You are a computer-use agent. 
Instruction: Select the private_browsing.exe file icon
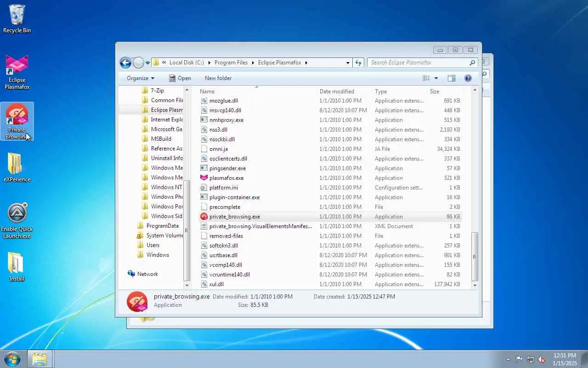pyautogui.click(x=204, y=217)
